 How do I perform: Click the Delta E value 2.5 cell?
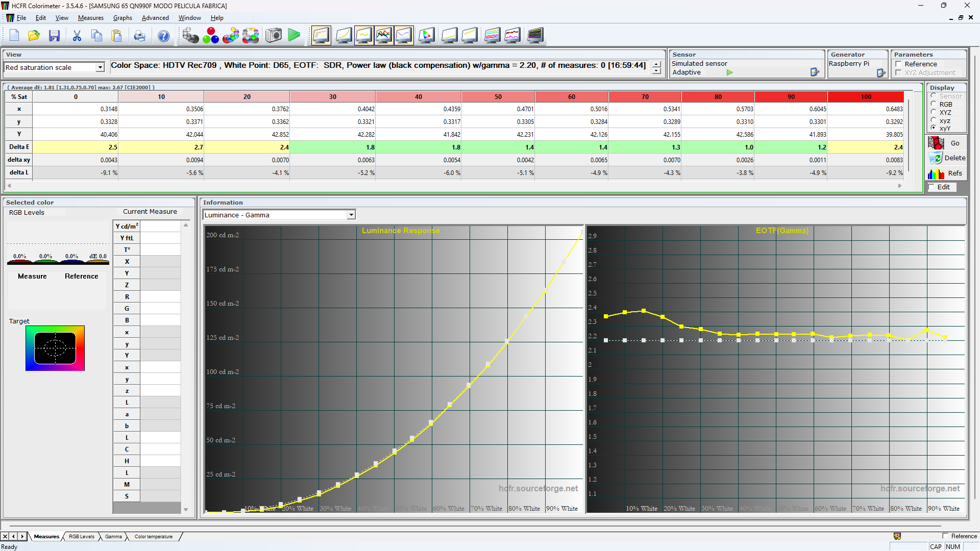point(76,147)
